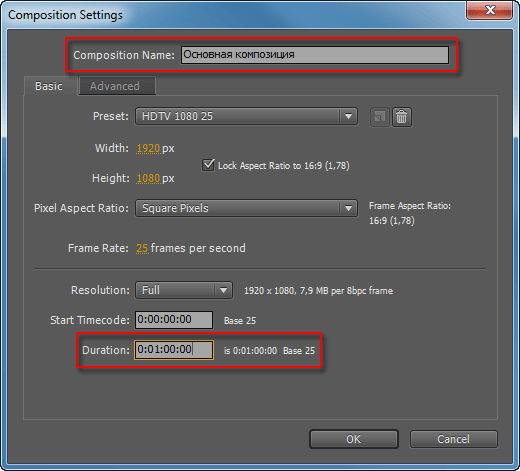This screenshot has height=471, width=520.
Task: Click the Start Timecode field
Action: (x=174, y=320)
